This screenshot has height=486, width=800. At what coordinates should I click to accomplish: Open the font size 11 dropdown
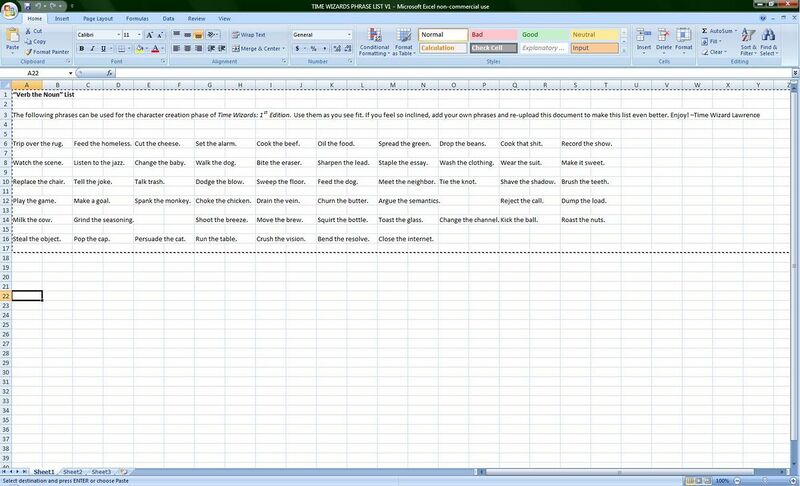tap(139, 35)
